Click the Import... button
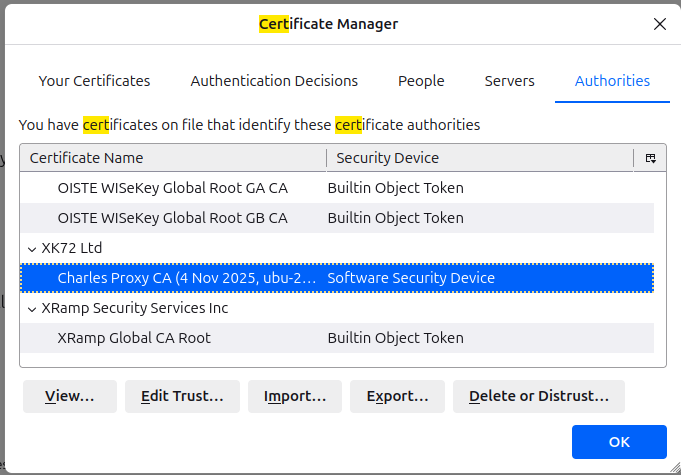The image size is (681, 475). pyautogui.click(x=295, y=396)
